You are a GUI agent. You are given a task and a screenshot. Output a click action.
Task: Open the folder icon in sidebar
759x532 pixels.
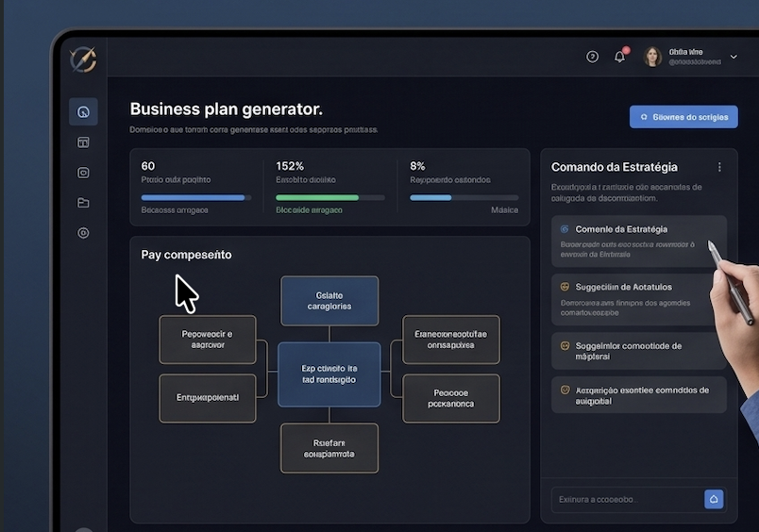click(x=83, y=203)
